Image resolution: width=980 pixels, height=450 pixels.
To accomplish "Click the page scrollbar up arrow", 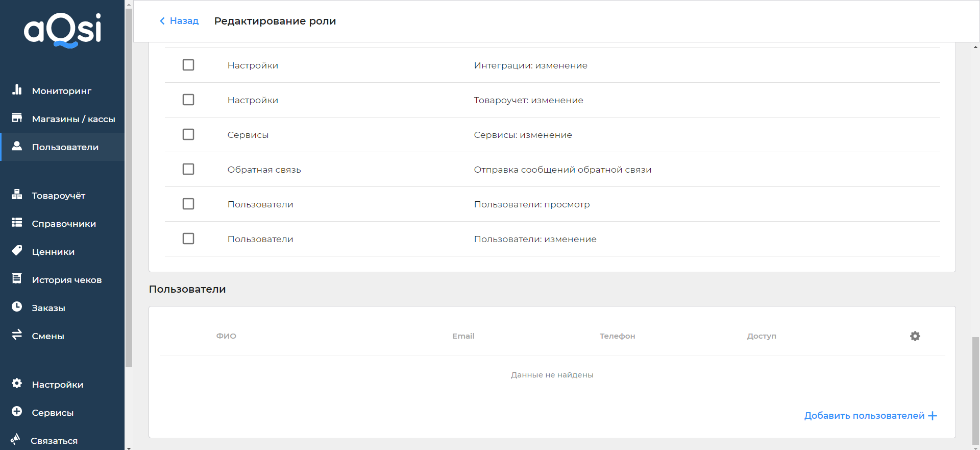I will 975,47.
